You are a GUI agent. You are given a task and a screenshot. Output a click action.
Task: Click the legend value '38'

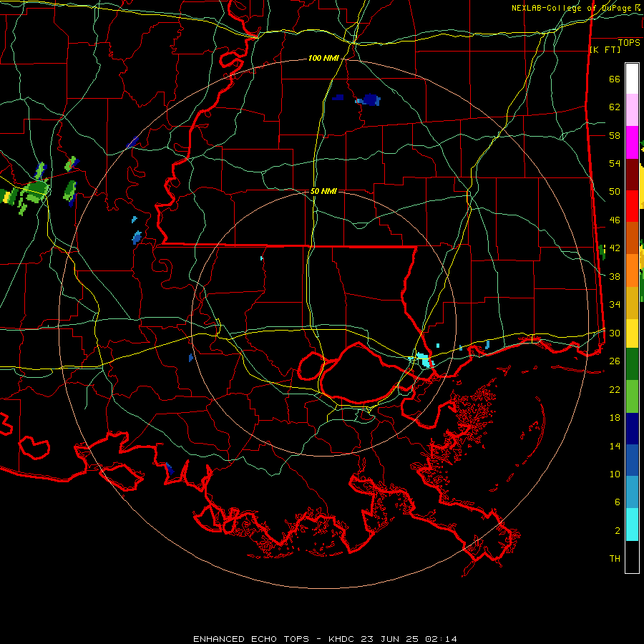tap(615, 276)
